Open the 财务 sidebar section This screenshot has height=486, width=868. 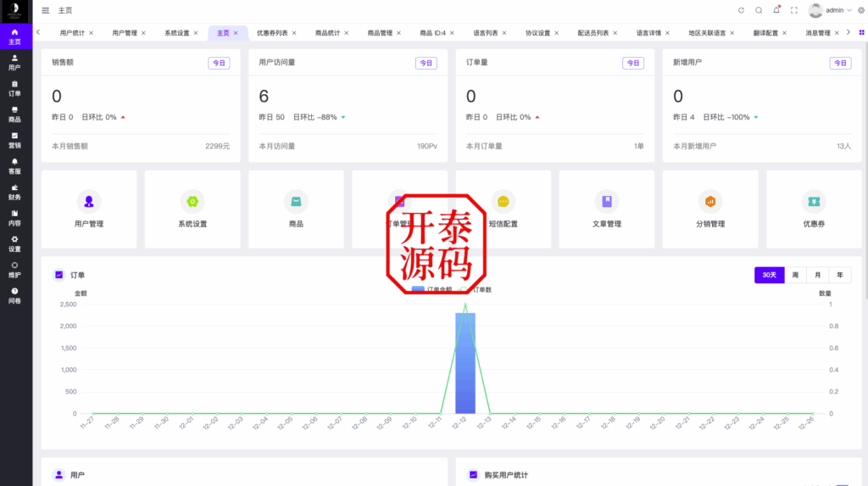click(15, 193)
